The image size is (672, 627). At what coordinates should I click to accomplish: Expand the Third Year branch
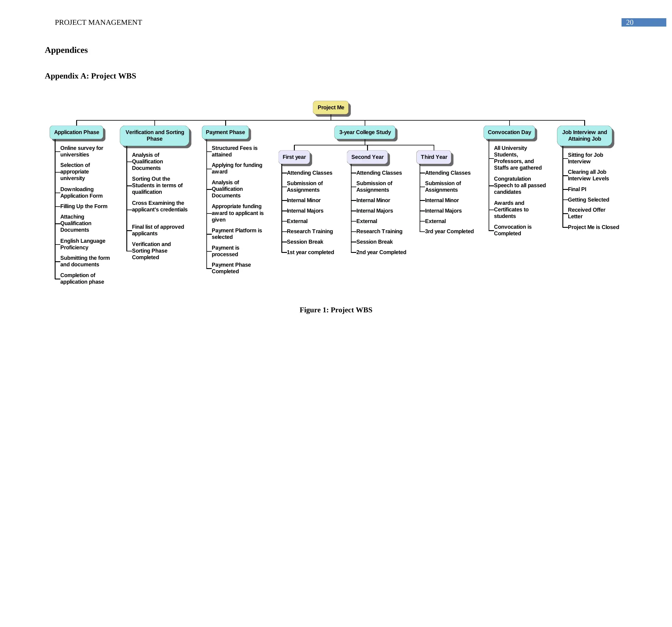pyautogui.click(x=435, y=157)
